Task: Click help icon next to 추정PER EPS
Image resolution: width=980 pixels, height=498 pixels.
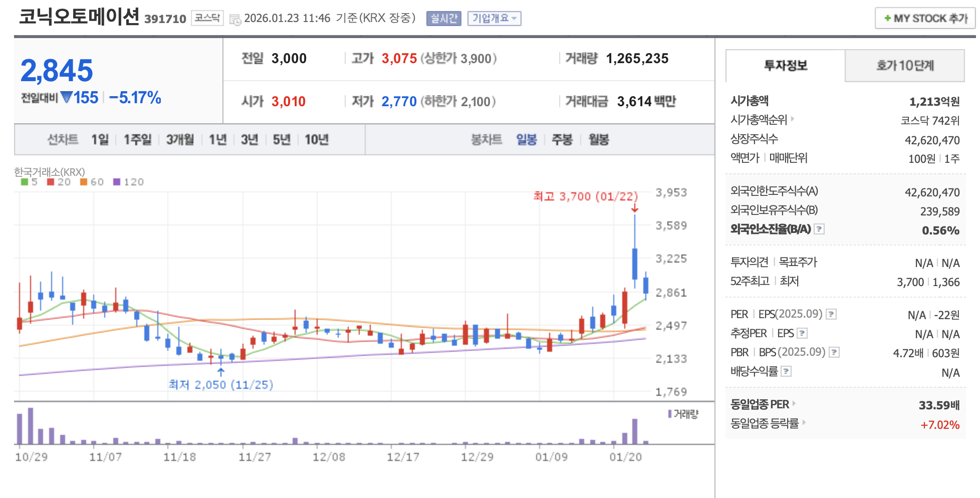Action: (x=802, y=333)
